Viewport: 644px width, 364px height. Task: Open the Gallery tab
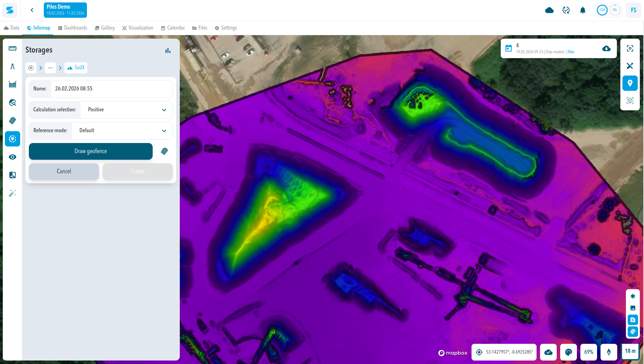pos(105,28)
